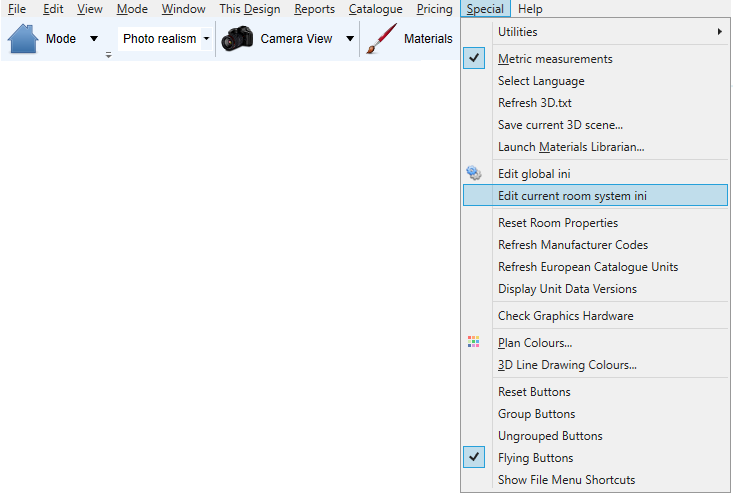
Task: Click the camera icon in toolbar
Action: [237, 38]
